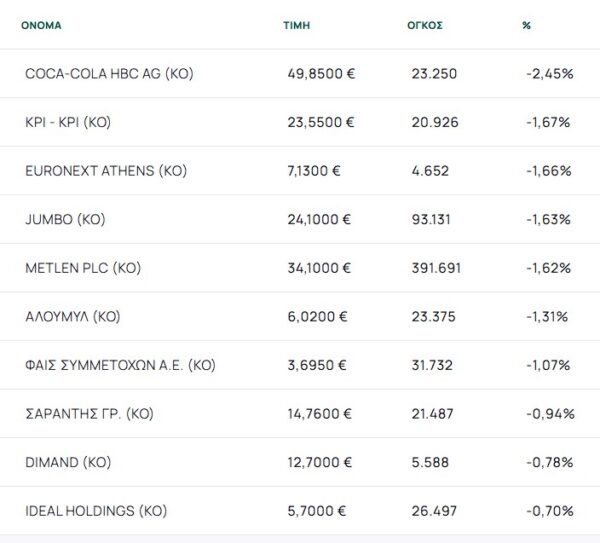The height and width of the screenshot is (543, 600).
Task: Open IDEAL HOLDINGS (ΚΟ) stock
Action: (x=95, y=510)
